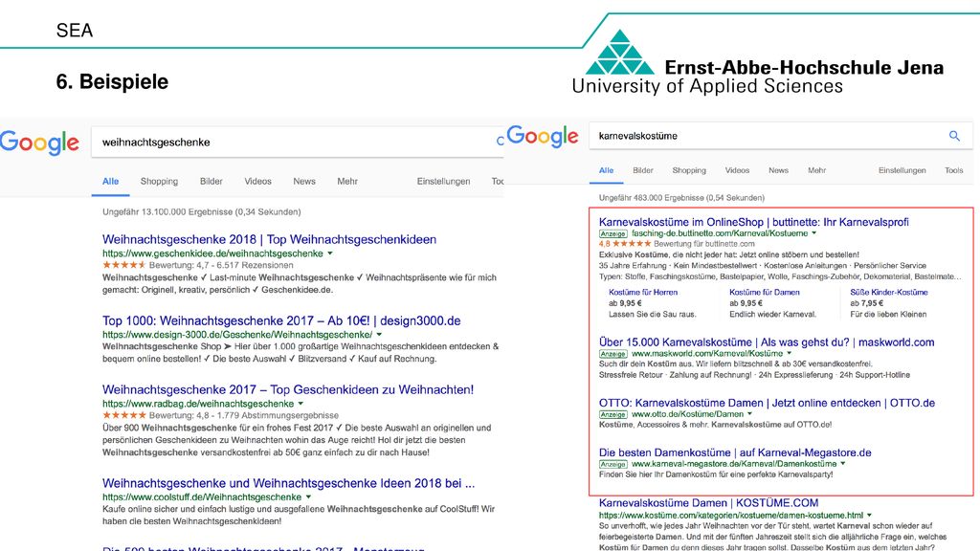980x551 pixels.
Task: Open the dropdown arrow beside the kostüme.com URL
Action: (869, 516)
